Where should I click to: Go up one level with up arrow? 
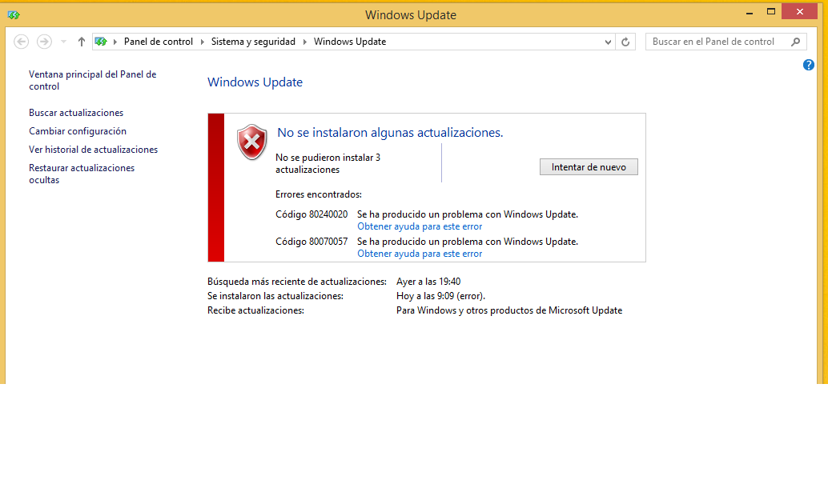click(x=82, y=42)
